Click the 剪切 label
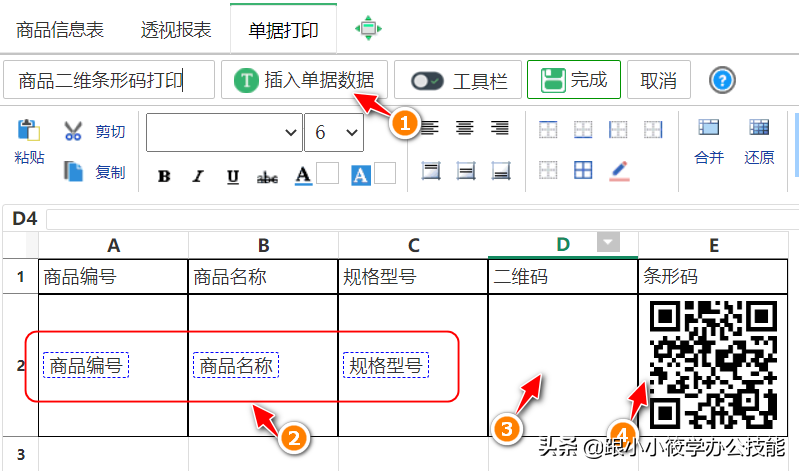This screenshot has width=799, height=471. [110, 132]
